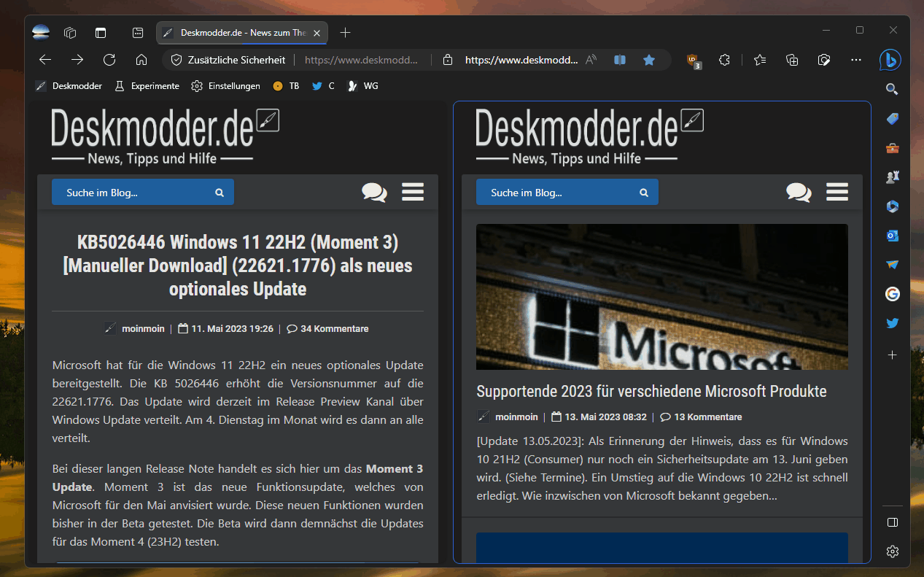Open Supportende 2023 für verschiedene Microsoft Produkte headline
The height and width of the screenshot is (577, 924).
click(x=651, y=392)
